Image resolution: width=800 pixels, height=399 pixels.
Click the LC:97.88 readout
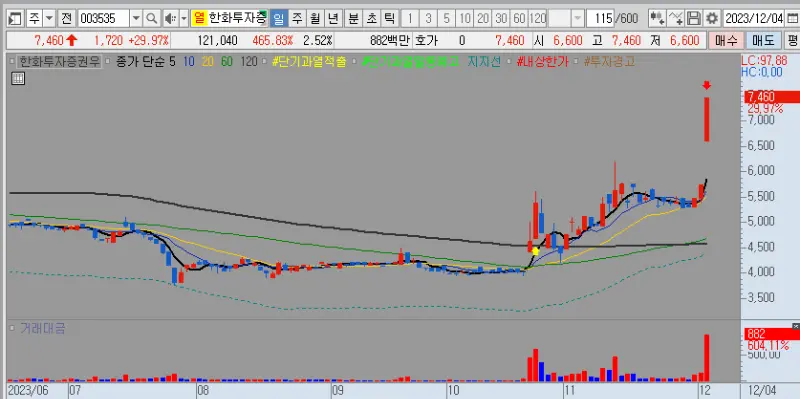click(x=764, y=61)
